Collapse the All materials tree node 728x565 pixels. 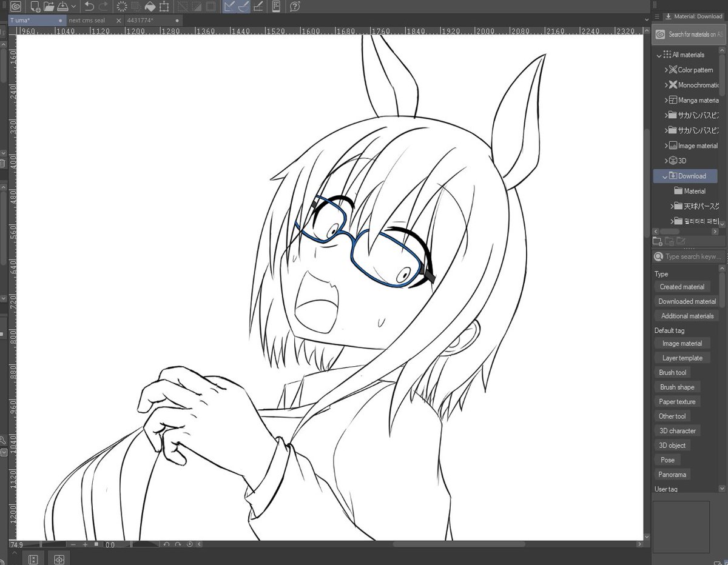pos(659,55)
